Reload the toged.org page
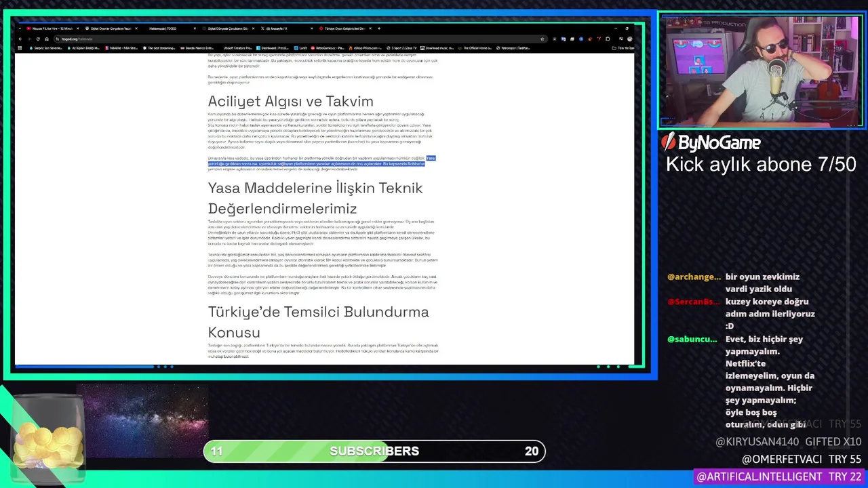The height and width of the screenshot is (488, 868). (38, 39)
